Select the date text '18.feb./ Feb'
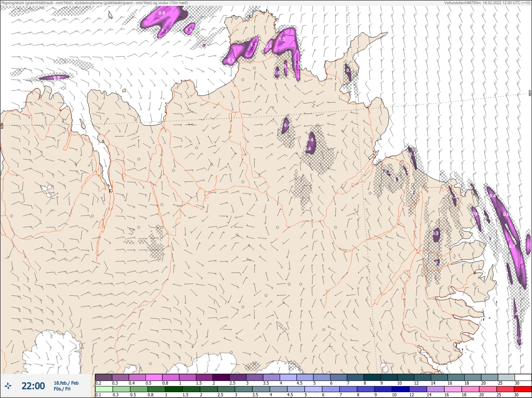This screenshot has height=398, width=532. click(66, 383)
